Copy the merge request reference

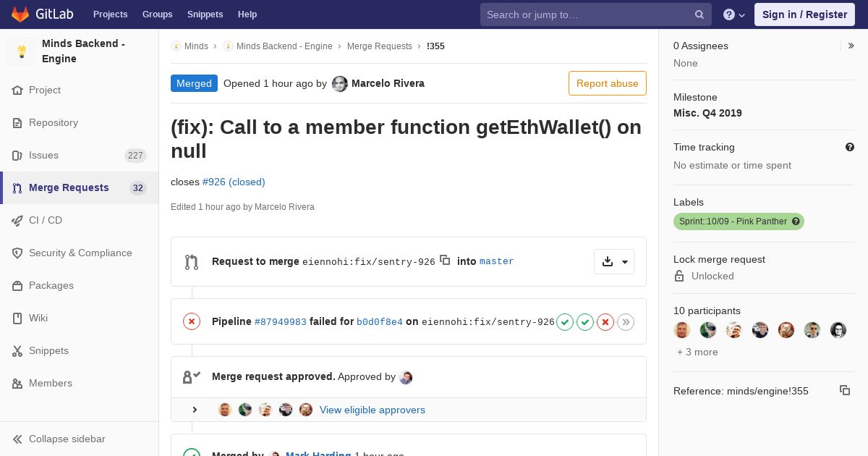tap(844, 390)
